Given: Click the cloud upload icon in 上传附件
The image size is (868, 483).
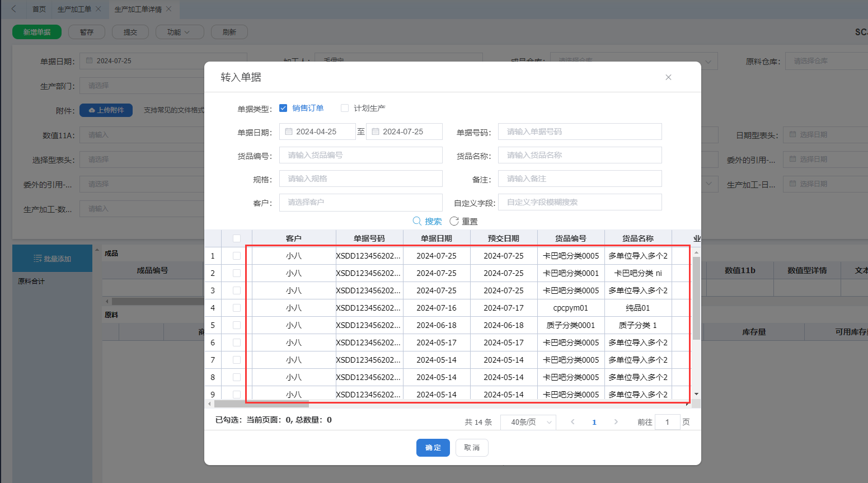Looking at the screenshot, I should coord(92,110).
